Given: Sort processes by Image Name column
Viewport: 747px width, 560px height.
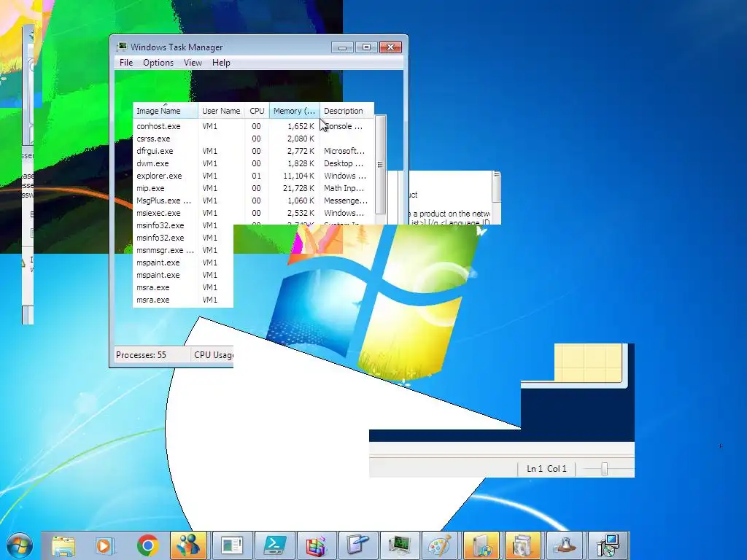Looking at the screenshot, I should coord(166,111).
